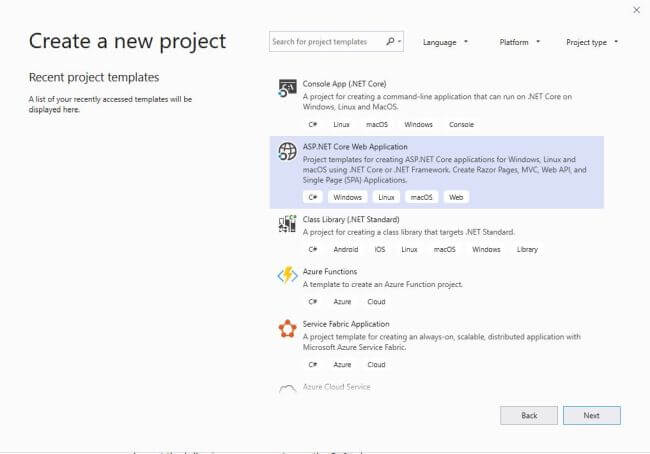
Task: Focus the Search for project templates field
Action: 327,41
